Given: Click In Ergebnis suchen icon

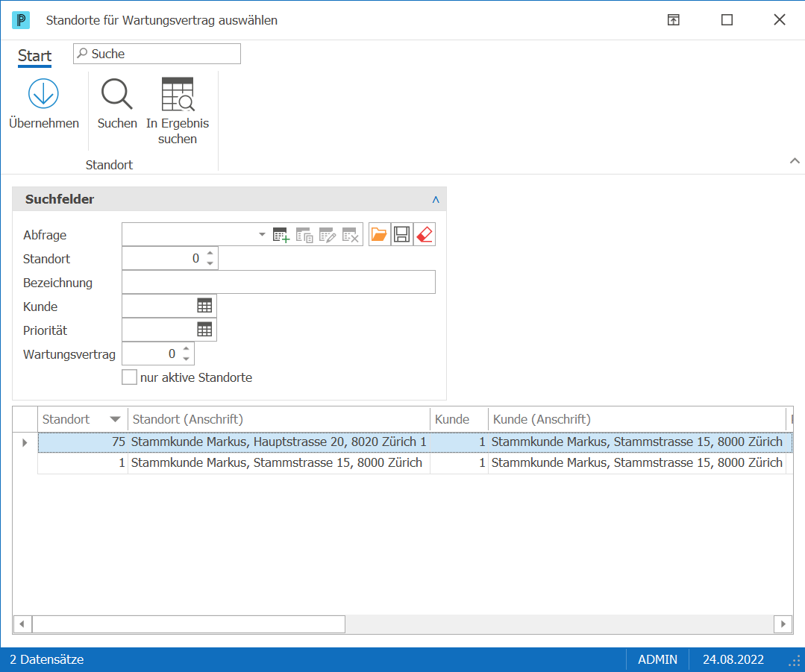Looking at the screenshot, I should [x=178, y=94].
